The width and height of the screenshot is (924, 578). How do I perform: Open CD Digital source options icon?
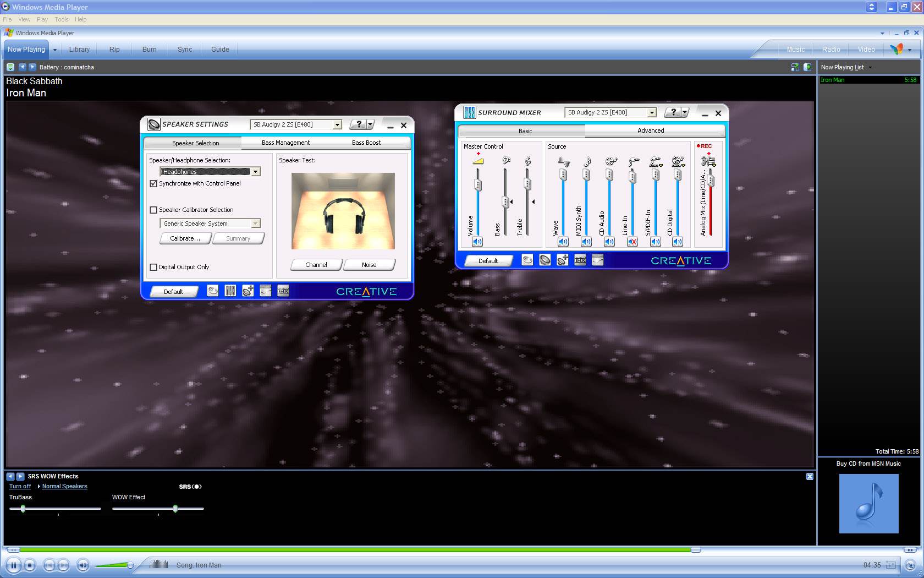click(678, 161)
